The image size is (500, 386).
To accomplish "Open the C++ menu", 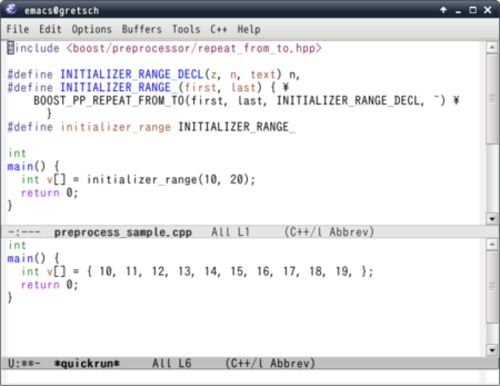I will pos(219,29).
